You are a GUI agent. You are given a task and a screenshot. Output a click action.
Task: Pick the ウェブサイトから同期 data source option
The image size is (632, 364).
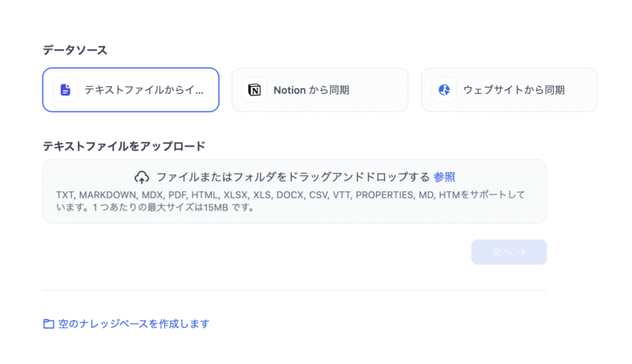tap(510, 90)
